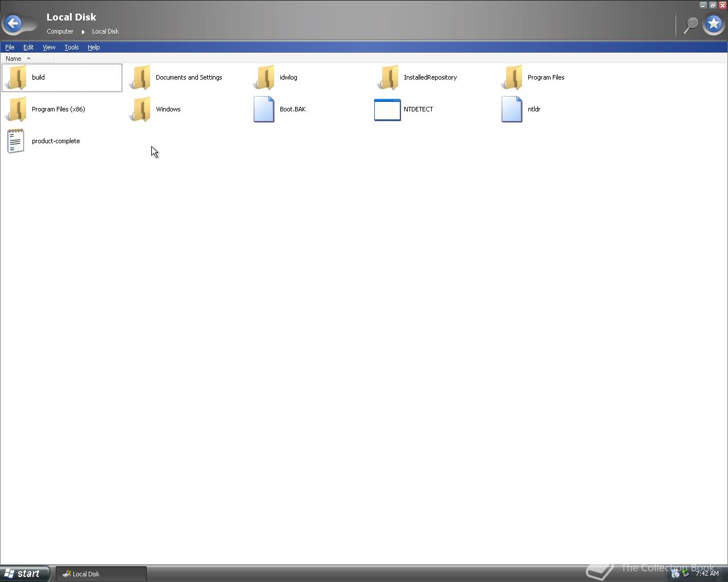Open the Tools menu
The width and height of the screenshot is (728, 582).
point(71,47)
